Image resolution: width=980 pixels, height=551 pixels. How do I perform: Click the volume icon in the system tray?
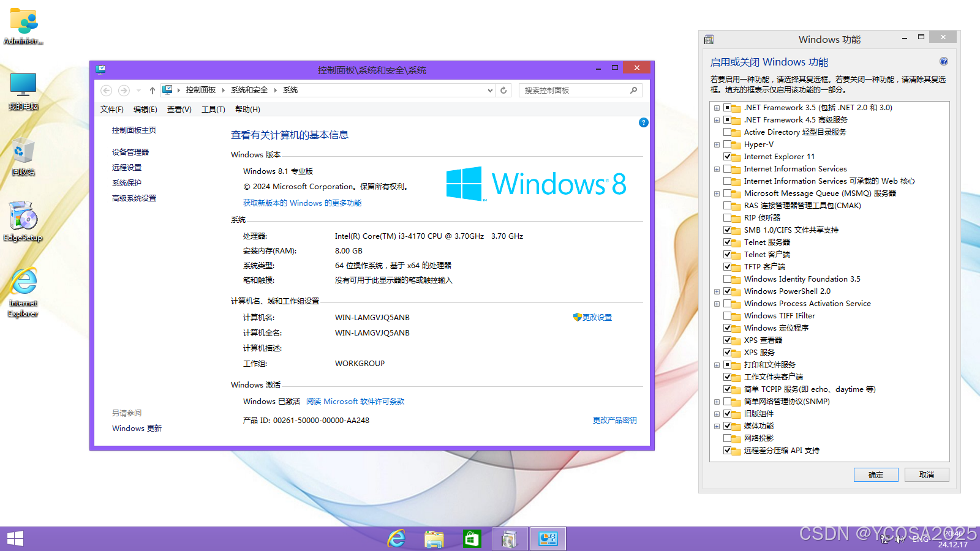tap(900, 539)
